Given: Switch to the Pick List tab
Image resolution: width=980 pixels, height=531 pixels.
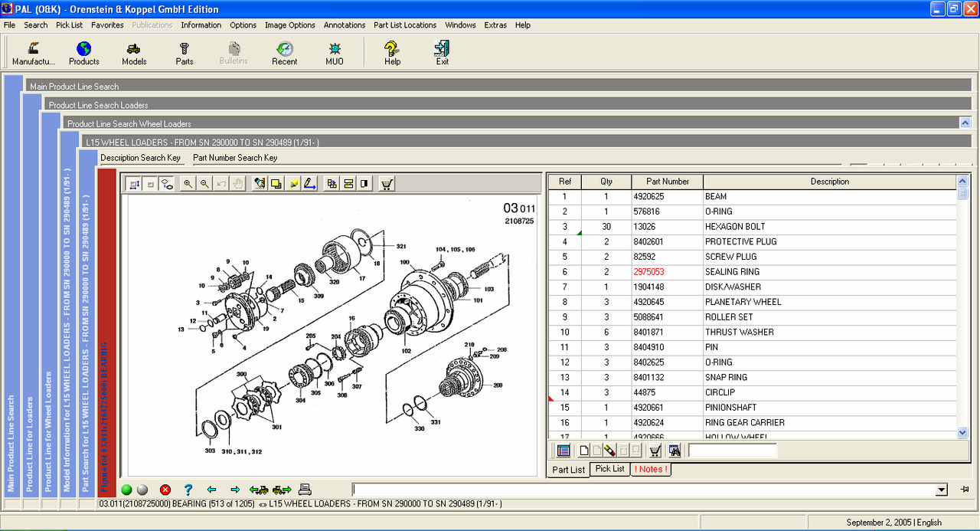Looking at the screenshot, I should click(609, 469).
